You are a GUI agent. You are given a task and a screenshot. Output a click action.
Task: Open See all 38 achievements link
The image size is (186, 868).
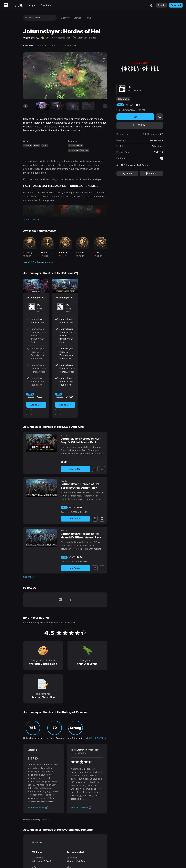[x=38, y=262]
